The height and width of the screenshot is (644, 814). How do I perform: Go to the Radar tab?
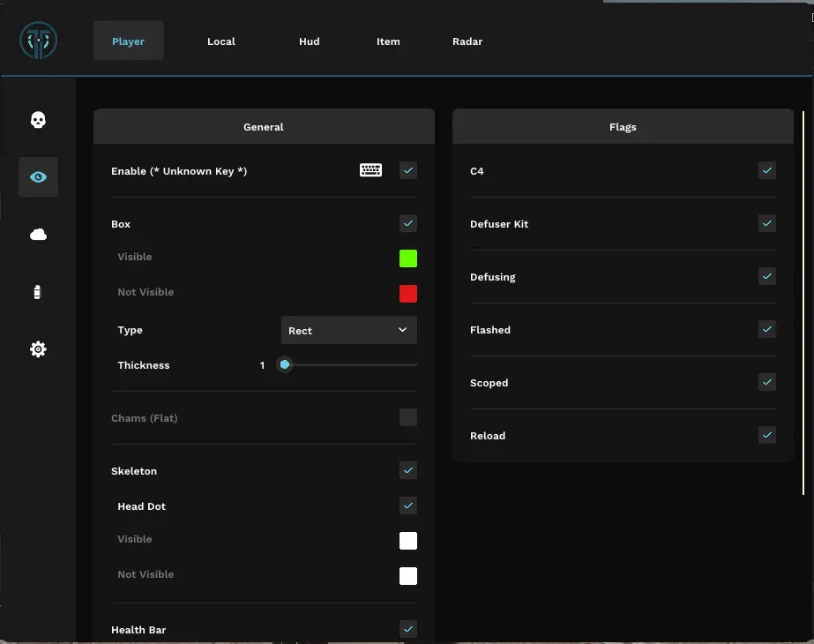click(467, 41)
